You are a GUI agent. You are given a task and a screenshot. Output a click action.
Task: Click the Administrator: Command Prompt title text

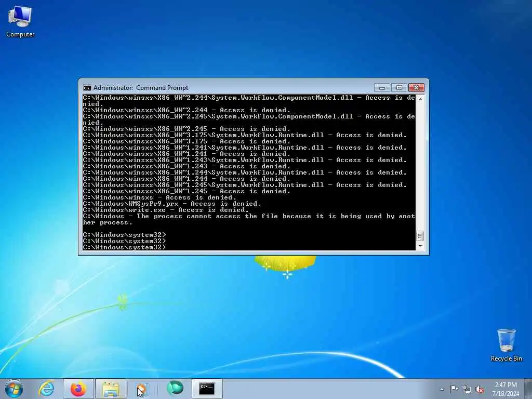141,88
